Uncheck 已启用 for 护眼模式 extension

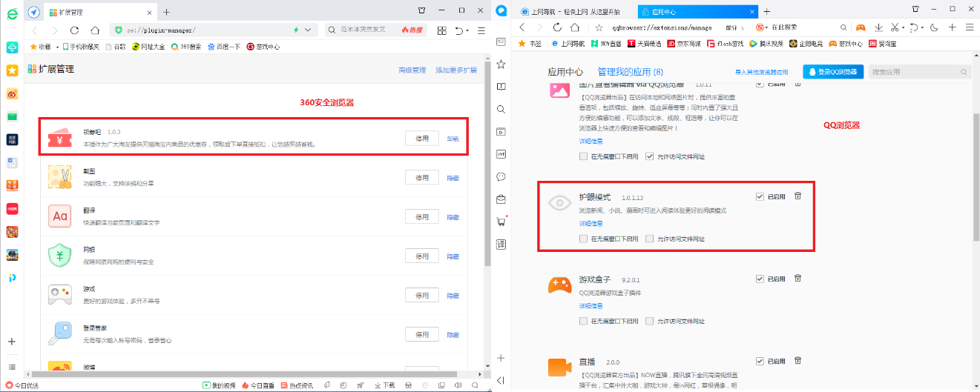tap(759, 196)
